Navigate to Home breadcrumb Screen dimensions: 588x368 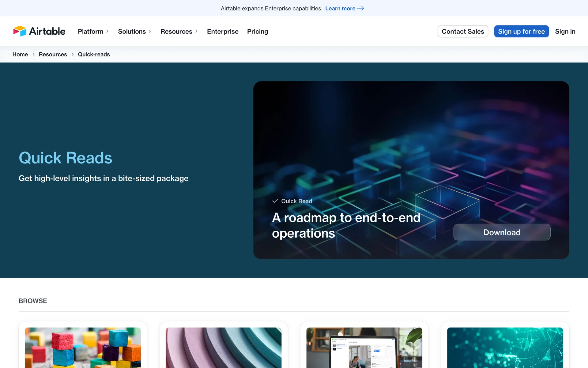(20, 54)
